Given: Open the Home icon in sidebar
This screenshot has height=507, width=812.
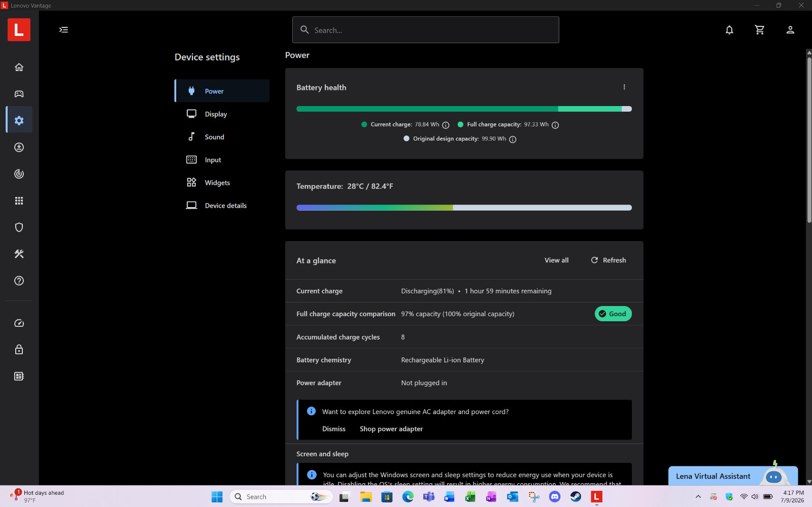Looking at the screenshot, I should 19,67.
